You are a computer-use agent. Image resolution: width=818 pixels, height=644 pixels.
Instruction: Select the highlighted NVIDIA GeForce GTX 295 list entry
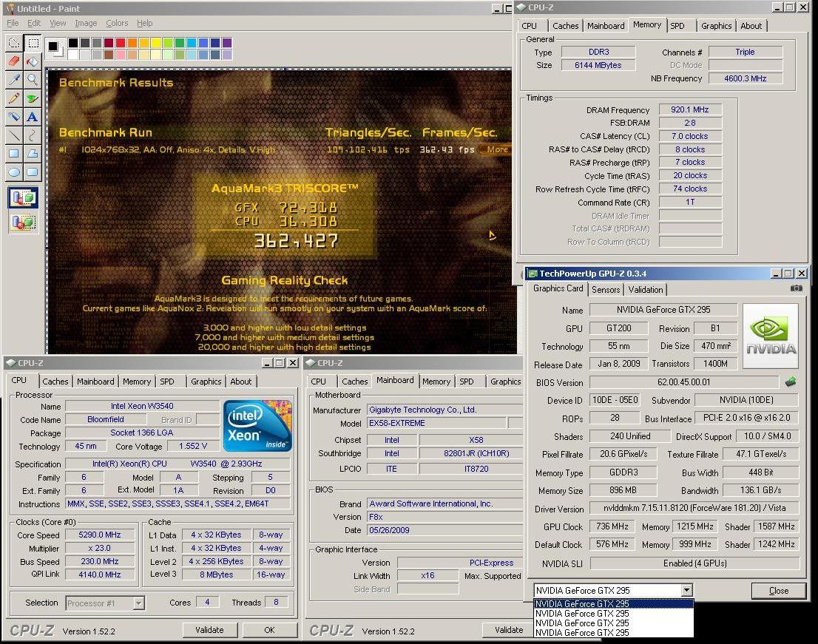pos(614,604)
